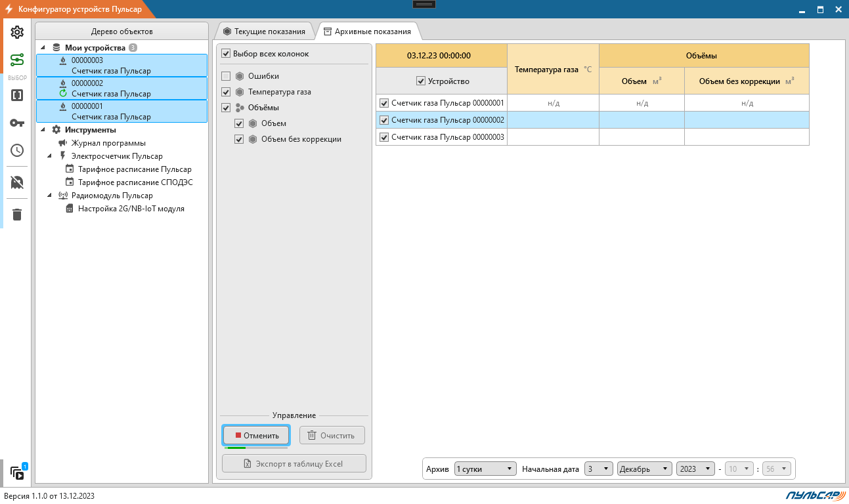Toggle the Выбор всех колонок checkbox
Image resolution: width=849 pixels, height=504 pixels.
(227, 54)
